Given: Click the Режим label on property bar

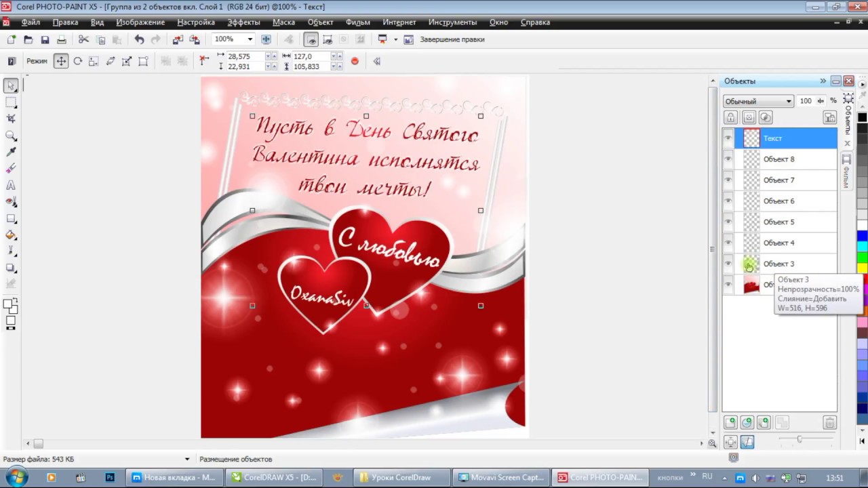Looking at the screenshot, I should pos(37,61).
